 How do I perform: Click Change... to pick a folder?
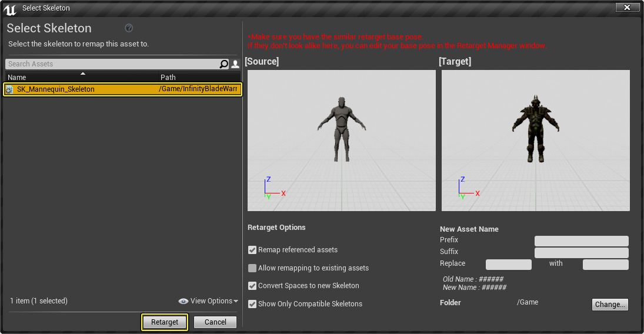point(610,305)
